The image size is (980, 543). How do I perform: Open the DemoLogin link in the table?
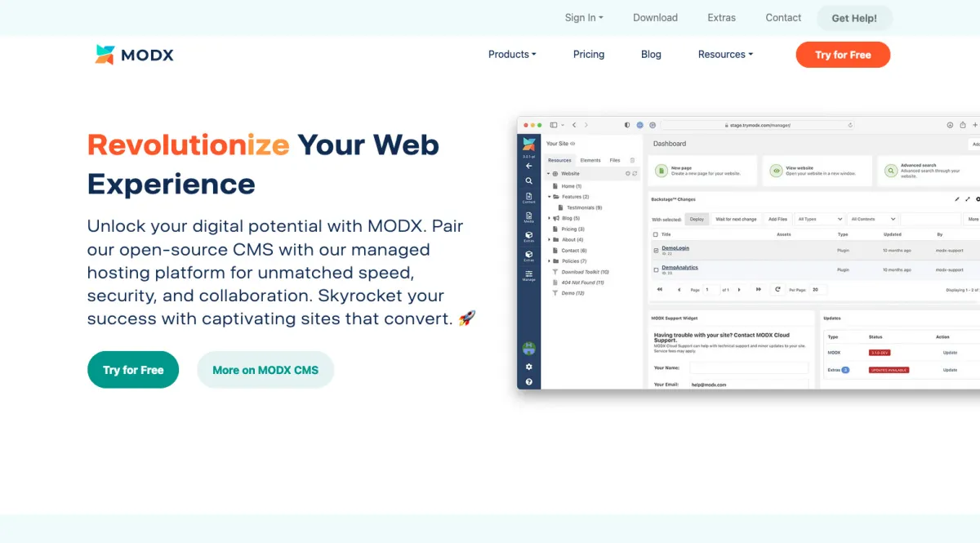[x=675, y=247]
